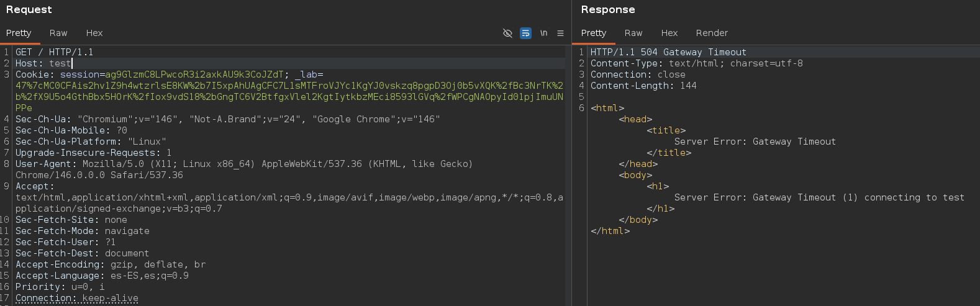Select the Request Pretty tab
Viewport: 980px width, 306px height.
pyautogui.click(x=19, y=33)
